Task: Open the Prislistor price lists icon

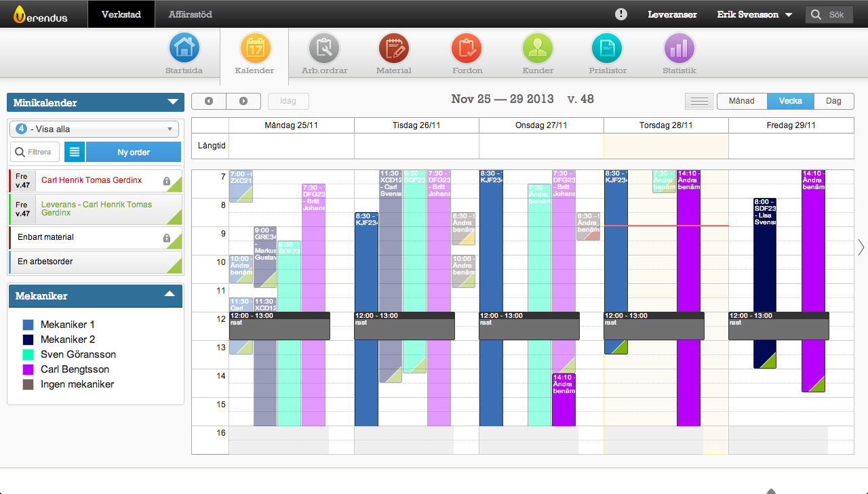Action: click(608, 49)
